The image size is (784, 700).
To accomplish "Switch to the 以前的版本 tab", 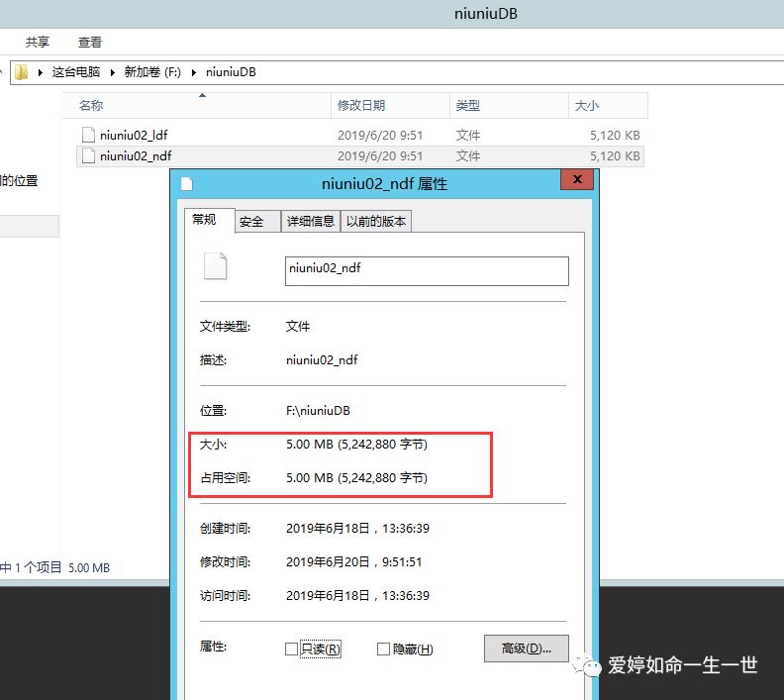I will coord(376,222).
